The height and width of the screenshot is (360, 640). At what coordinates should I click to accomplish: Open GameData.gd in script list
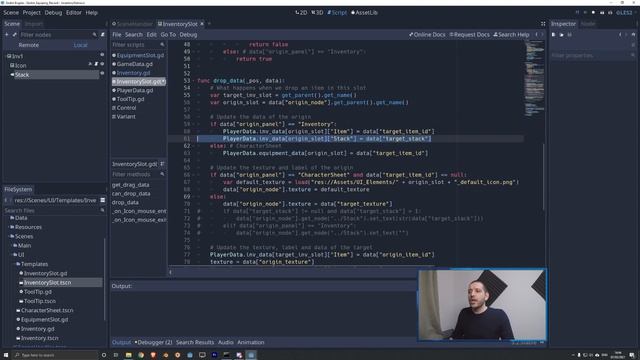(x=134, y=64)
